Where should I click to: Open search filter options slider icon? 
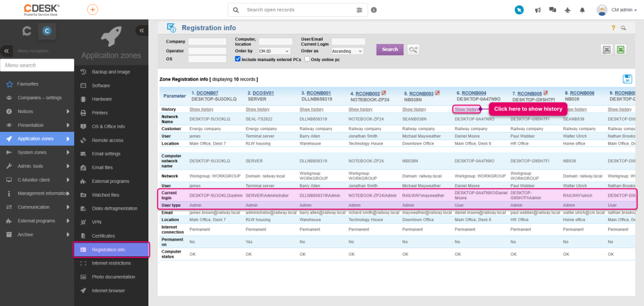click(x=360, y=10)
